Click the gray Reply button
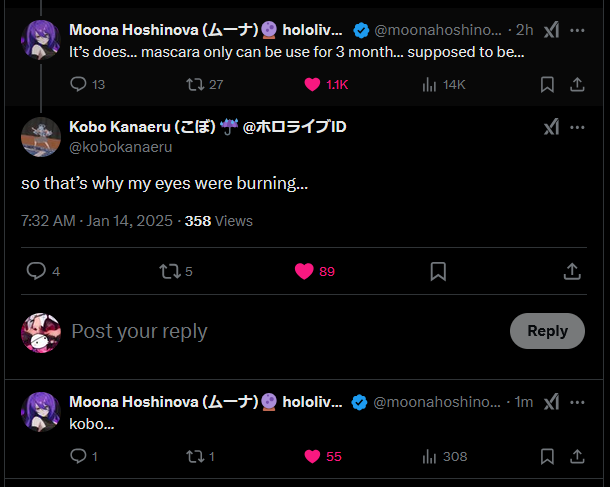Image resolution: width=610 pixels, height=487 pixels. coord(547,331)
